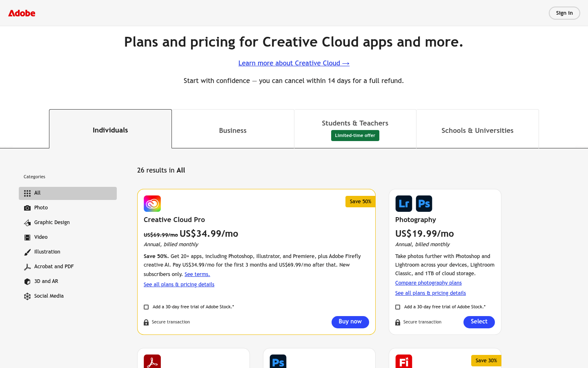The image size is (588, 368).
Task: Open the Students & Teachers tab
Action: [355, 129]
